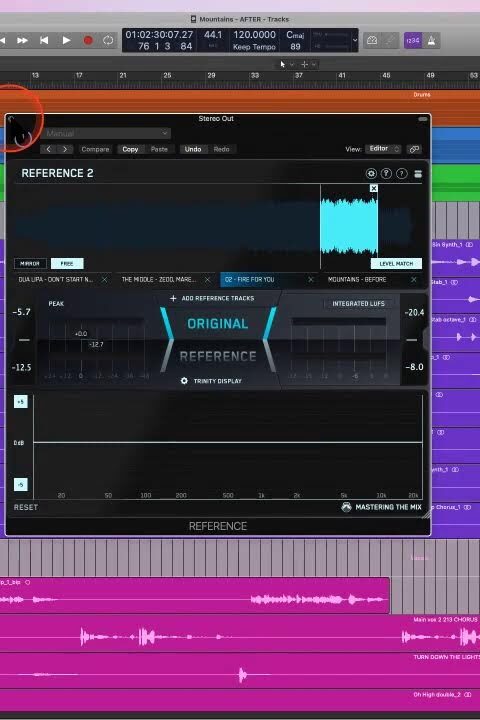The width and height of the screenshot is (480, 720).
Task: Click the +5 dB scale button
Action: [21, 402]
